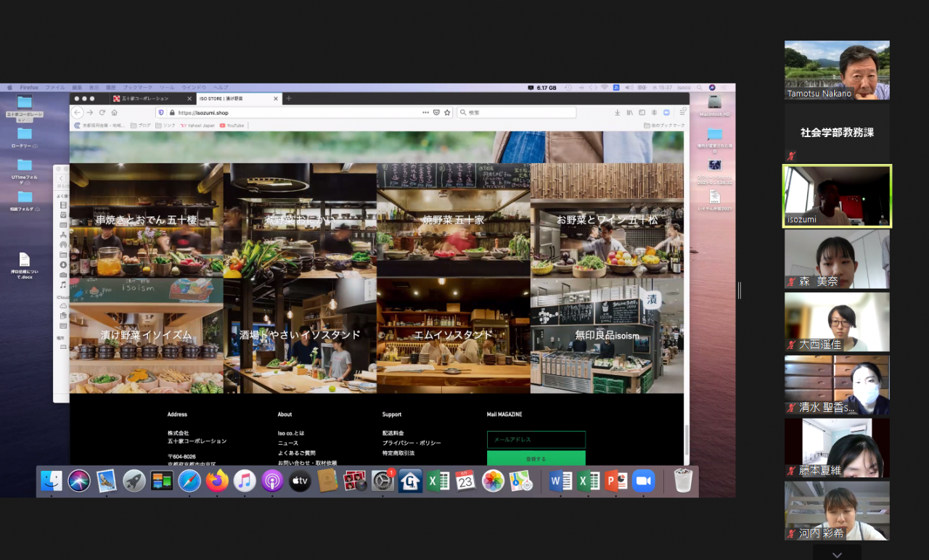Click the green 登録する subscribe button
This screenshot has height=560, width=929.
coord(536,458)
